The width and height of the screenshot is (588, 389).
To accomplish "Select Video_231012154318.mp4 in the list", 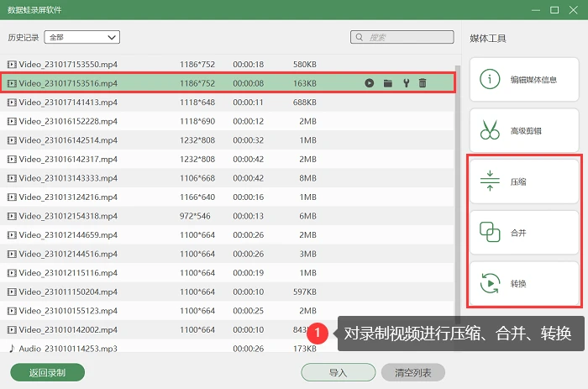I will click(x=227, y=216).
